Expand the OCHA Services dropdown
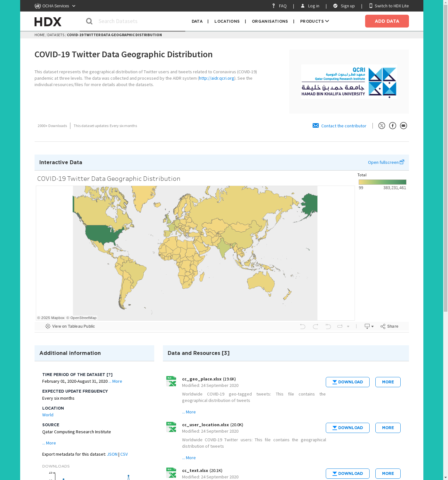The height and width of the screenshot is (480, 448). 74,6
